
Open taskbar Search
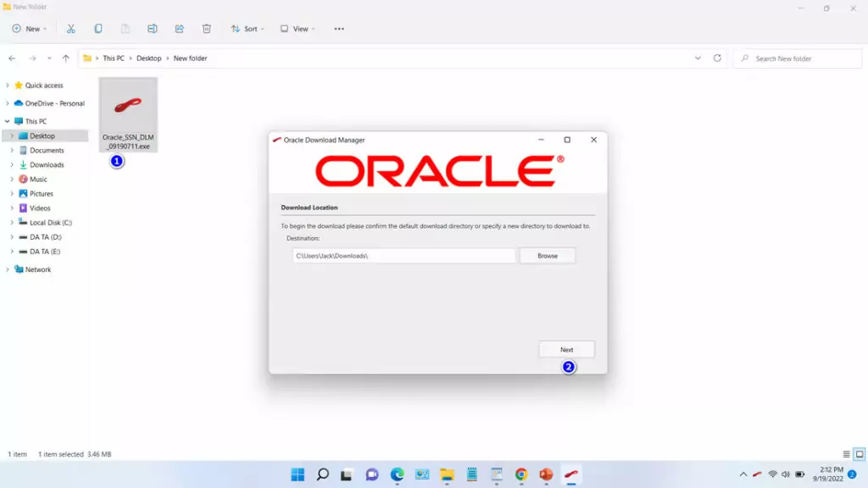[323, 474]
